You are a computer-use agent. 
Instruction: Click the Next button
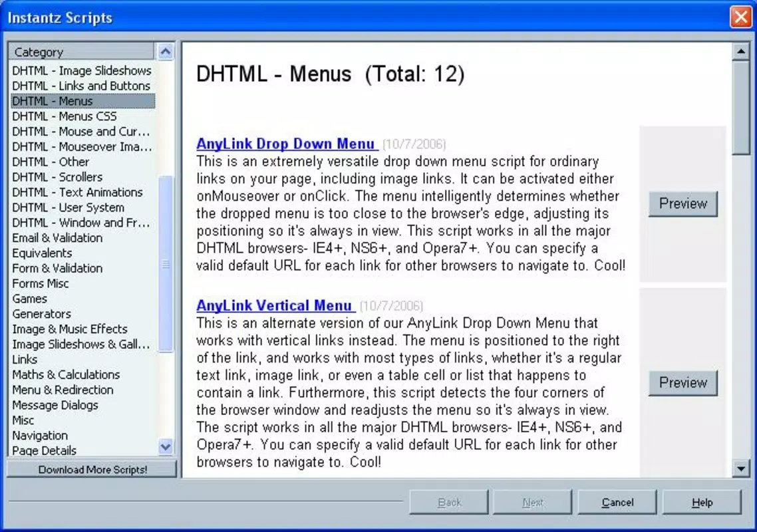click(533, 503)
